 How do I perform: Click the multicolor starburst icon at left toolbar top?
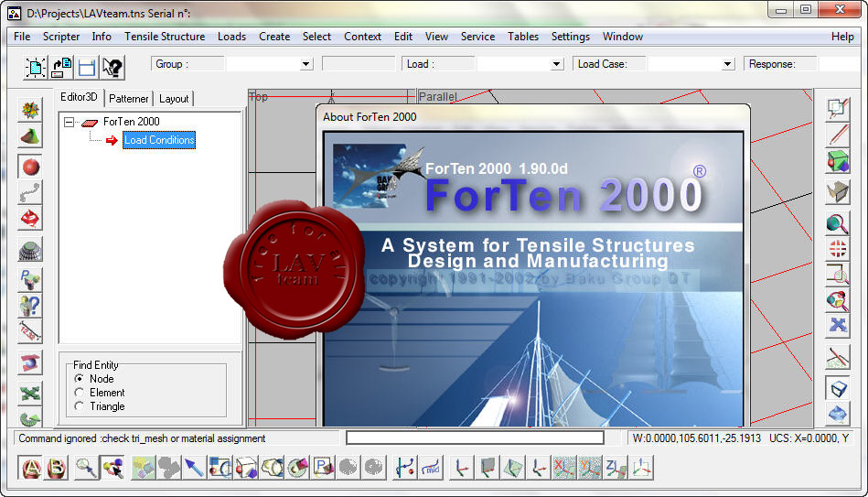pyautogui.click(x=30, y=110)
